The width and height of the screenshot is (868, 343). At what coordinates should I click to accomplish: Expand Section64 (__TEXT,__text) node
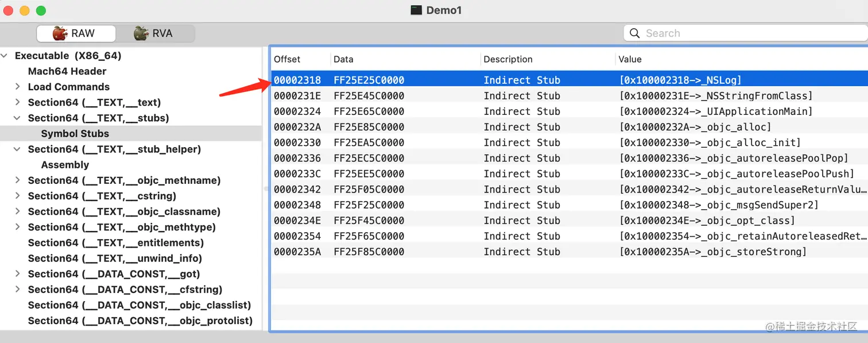pos(18,102)
